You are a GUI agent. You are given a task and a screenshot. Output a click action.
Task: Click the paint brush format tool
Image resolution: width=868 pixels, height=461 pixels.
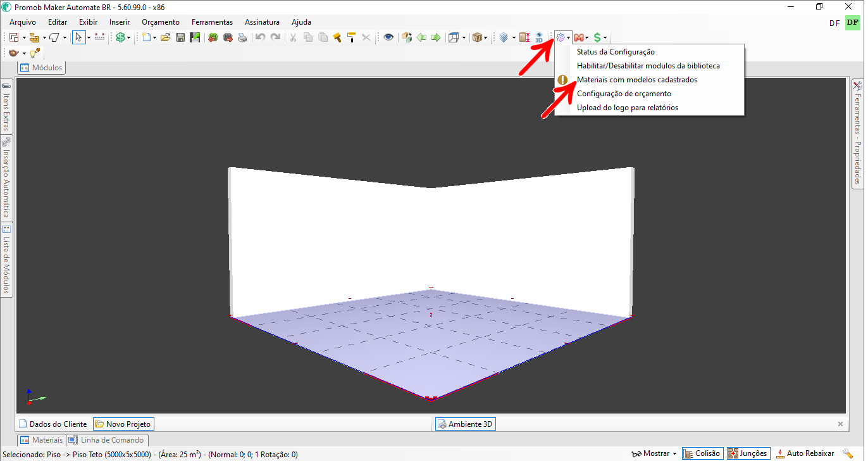337,37
